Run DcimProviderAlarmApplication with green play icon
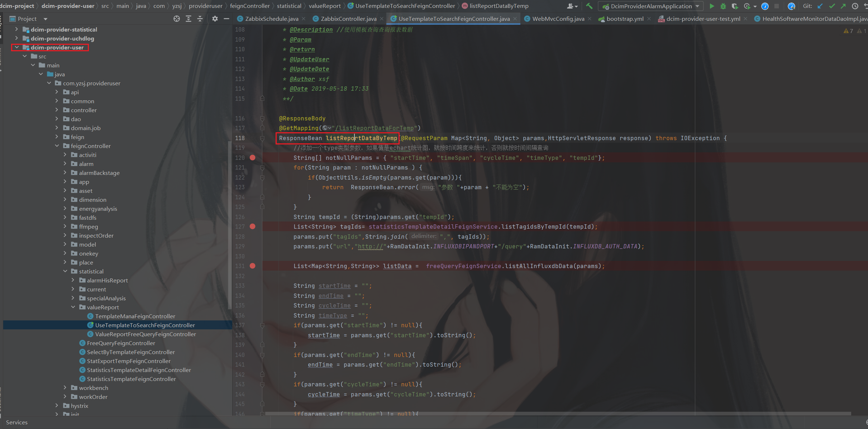The height and width of the screenshot is (429, 868). click(x=712, y=6)
